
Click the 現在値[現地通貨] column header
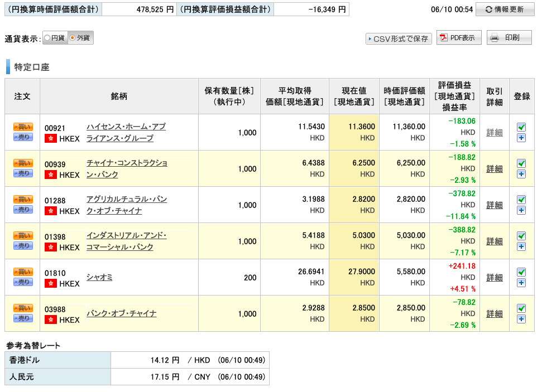click(x=354, y=96)
